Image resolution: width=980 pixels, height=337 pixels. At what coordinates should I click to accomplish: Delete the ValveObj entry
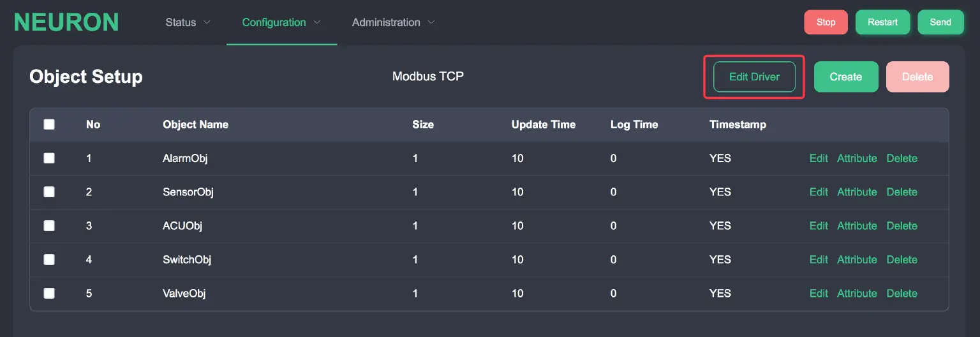tap(902, 294)
